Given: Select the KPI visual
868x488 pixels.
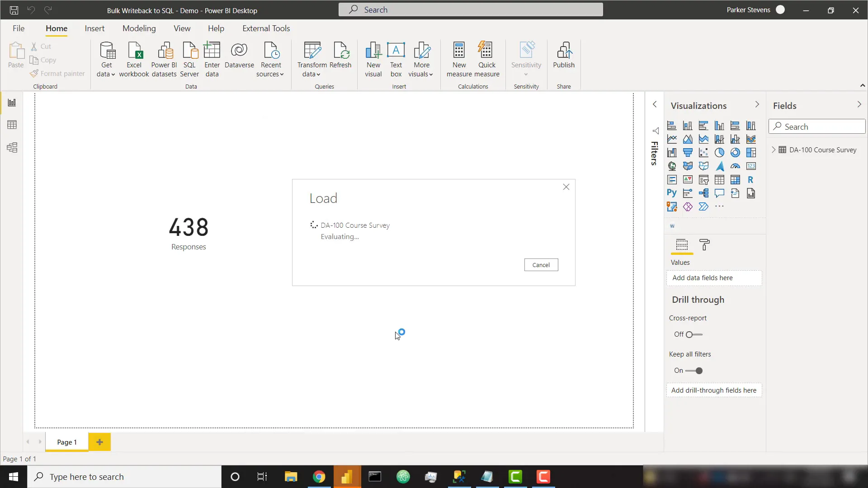Looking at the screenshot, I should [688, 180].
